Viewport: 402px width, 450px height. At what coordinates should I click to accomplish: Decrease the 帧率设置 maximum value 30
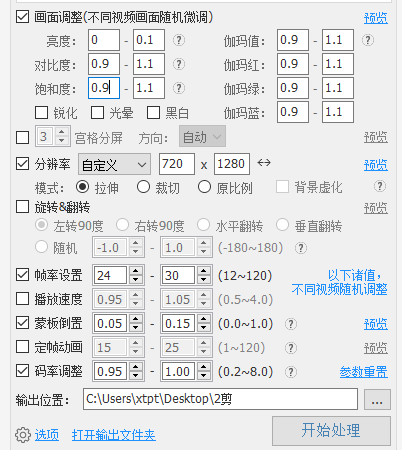(x=203, y=280)
